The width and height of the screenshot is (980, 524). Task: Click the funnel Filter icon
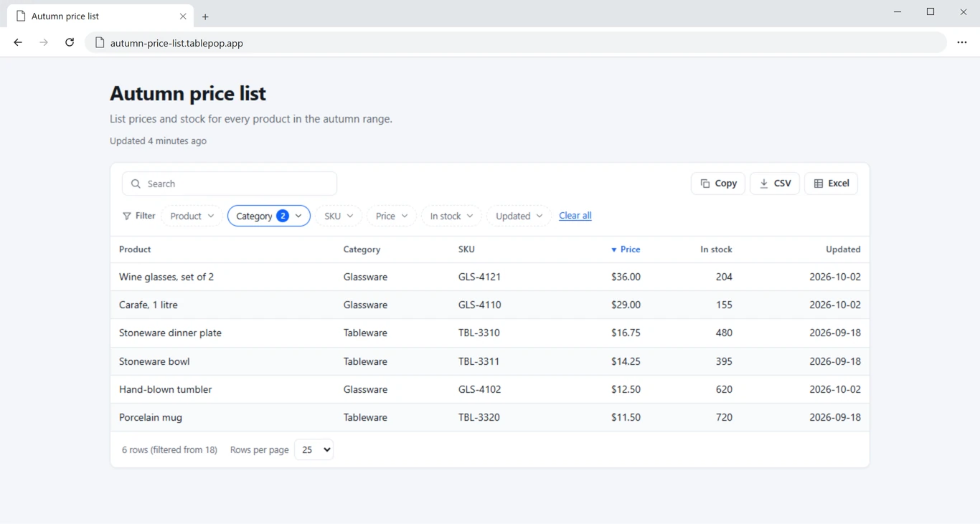pos(127,216)
